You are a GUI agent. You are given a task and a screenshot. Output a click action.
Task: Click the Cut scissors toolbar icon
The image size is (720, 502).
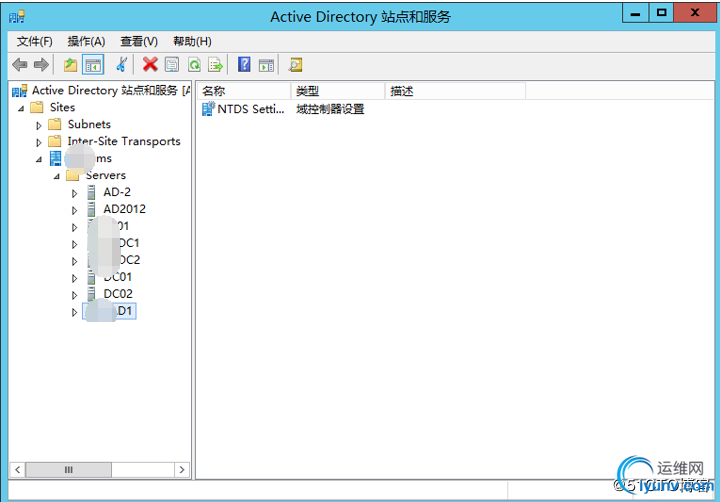coord(122,65)
